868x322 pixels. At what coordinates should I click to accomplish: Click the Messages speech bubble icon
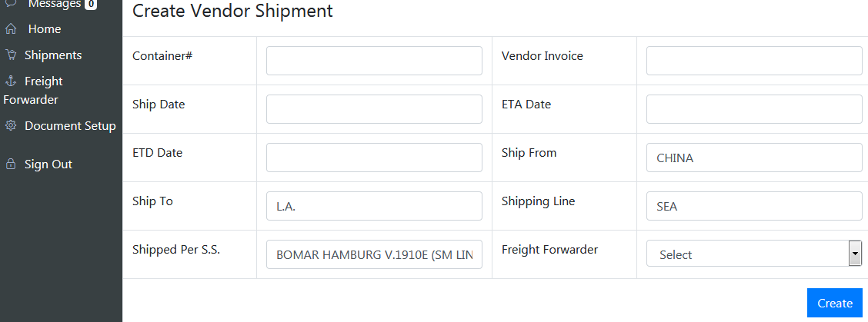click(11, 4)
